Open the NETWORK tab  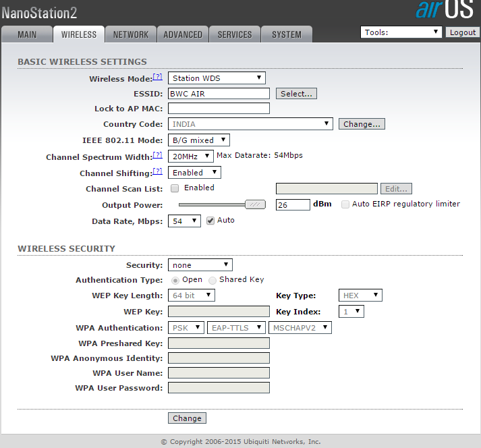(131, 34)
